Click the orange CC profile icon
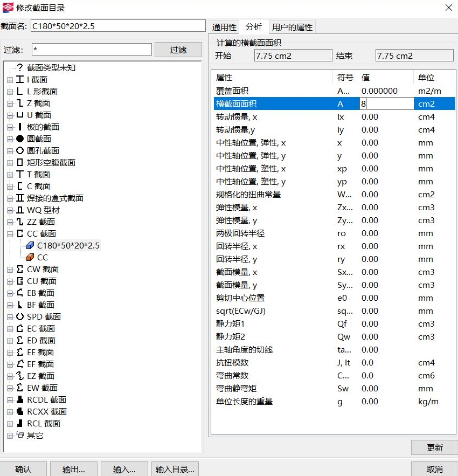 point(30,257)
